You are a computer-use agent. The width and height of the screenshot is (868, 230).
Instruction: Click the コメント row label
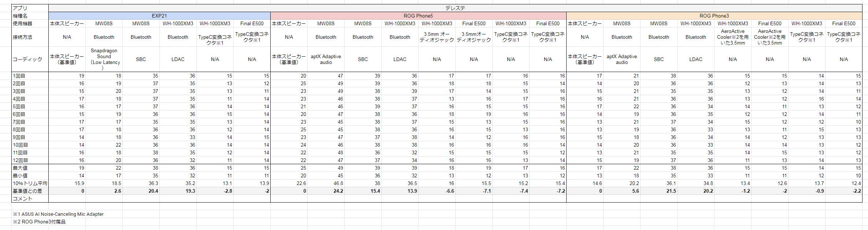30,199
